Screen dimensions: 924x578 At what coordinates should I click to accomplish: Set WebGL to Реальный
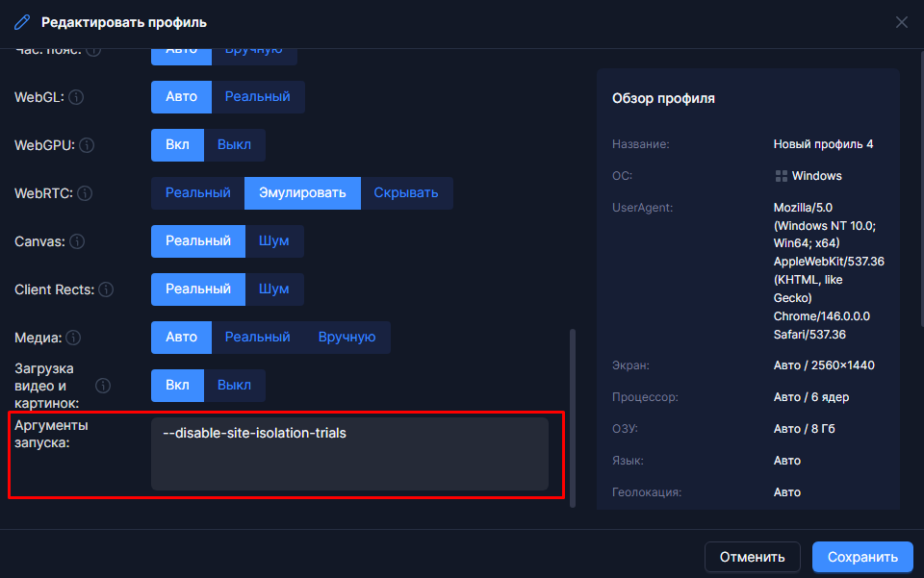[258, 97]
